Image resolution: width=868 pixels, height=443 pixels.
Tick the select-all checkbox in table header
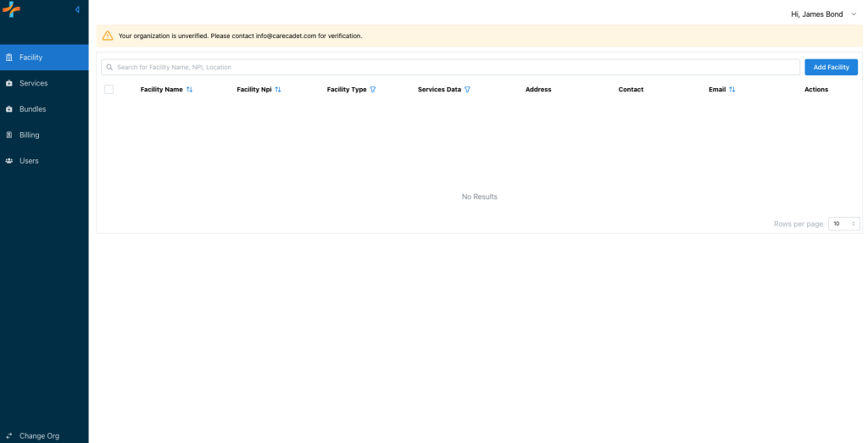pos(108,89)
